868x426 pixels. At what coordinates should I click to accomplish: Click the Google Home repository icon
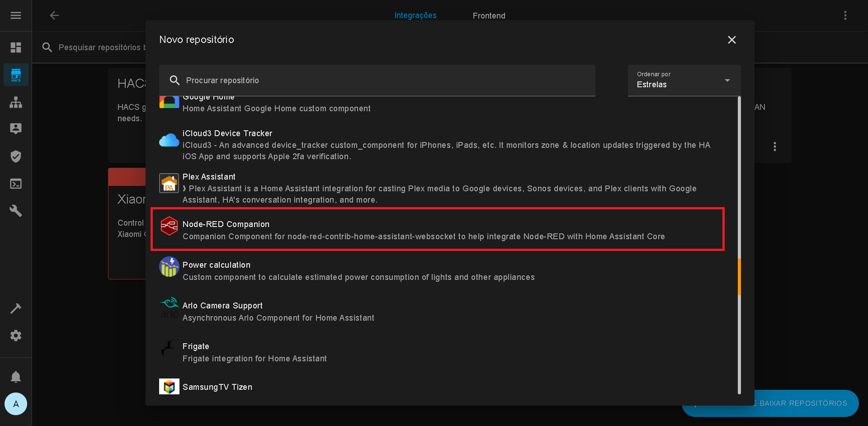tap(169, 102)
